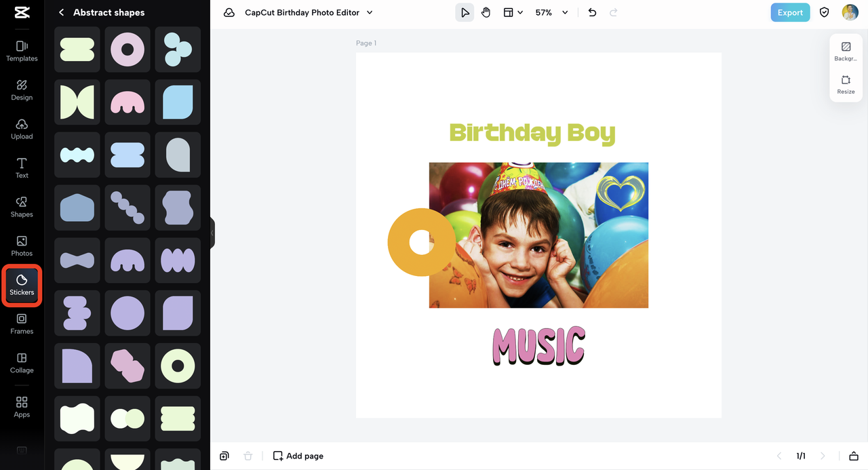Open the Apps sidebar panel

coord(22,407)
